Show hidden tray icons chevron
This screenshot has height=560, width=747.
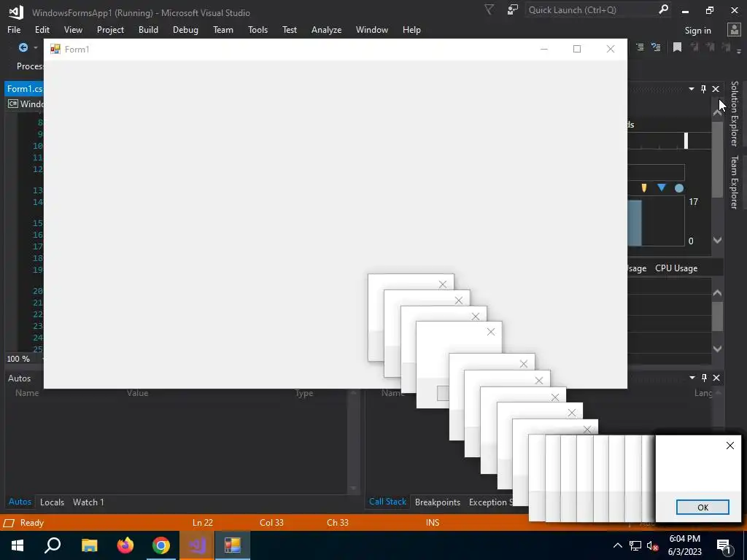click(x=617, y=545)
